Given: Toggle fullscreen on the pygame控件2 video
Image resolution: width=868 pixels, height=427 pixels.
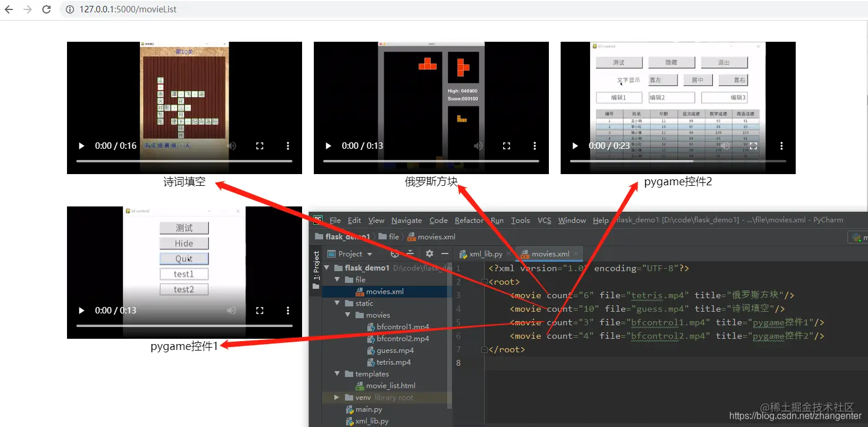Looking at the screenshot, I should 753,146.
